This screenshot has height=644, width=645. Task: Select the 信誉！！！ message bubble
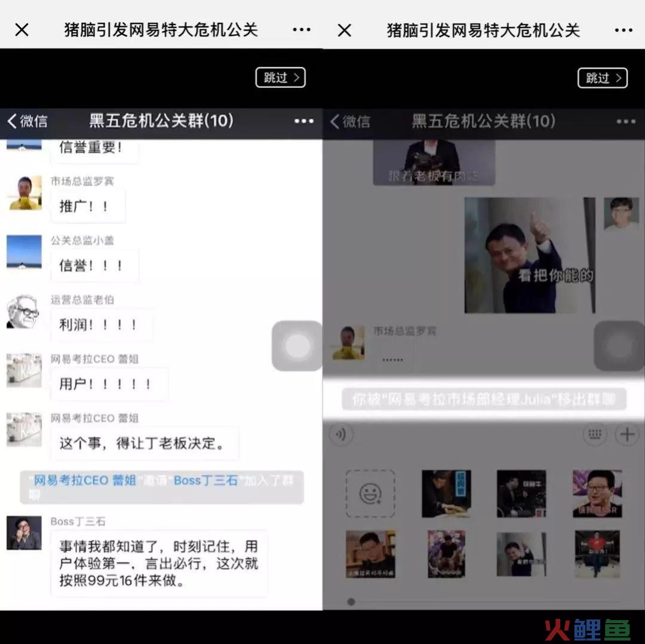[x=94, y=265]
